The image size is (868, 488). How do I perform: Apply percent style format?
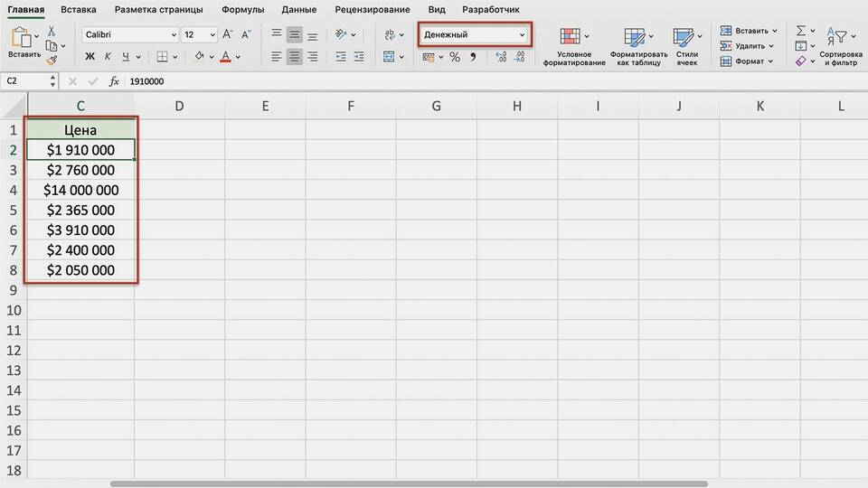click(455, 56)
